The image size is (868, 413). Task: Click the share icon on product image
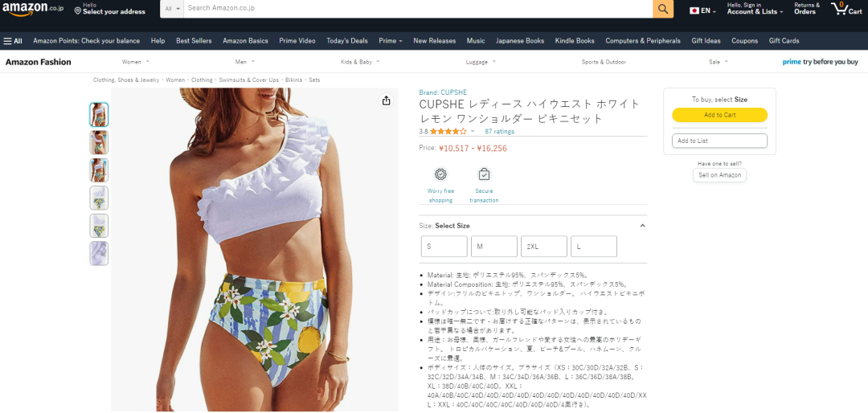tap(387, 100)
